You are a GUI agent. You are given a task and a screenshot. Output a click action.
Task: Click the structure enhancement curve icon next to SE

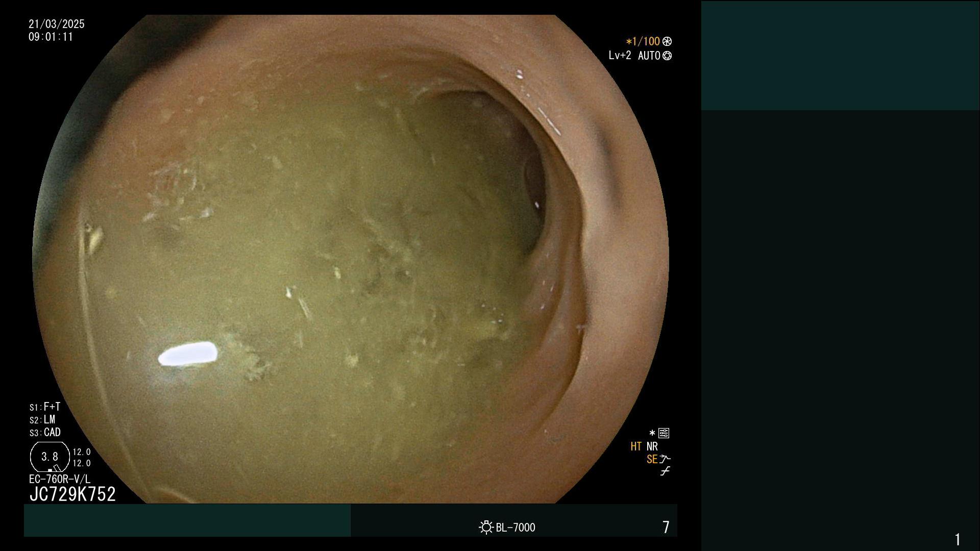tap(665, 459)
